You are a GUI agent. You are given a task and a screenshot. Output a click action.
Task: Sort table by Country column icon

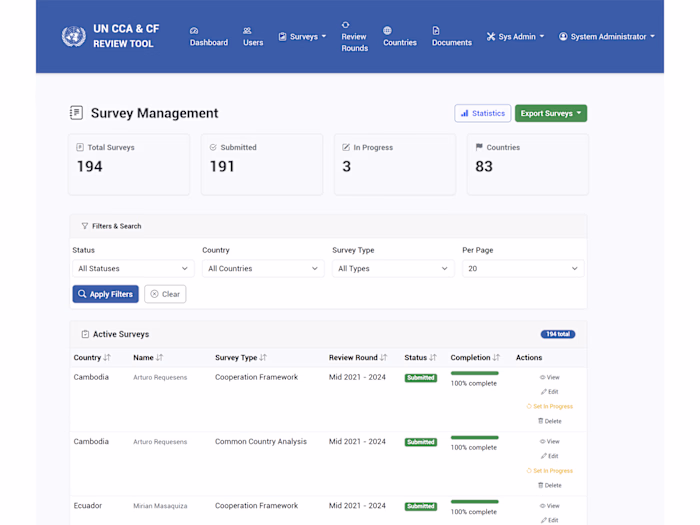click(107, 358)
